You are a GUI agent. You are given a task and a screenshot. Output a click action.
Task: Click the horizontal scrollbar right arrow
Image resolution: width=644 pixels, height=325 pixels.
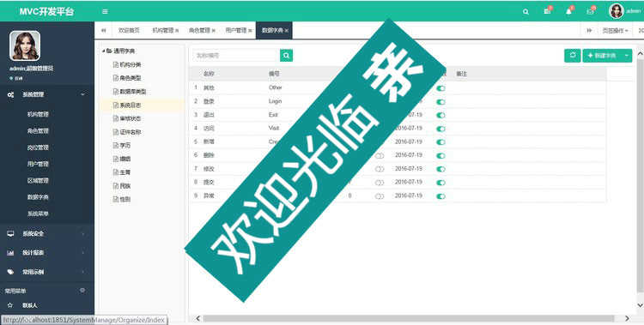(627, 318)
